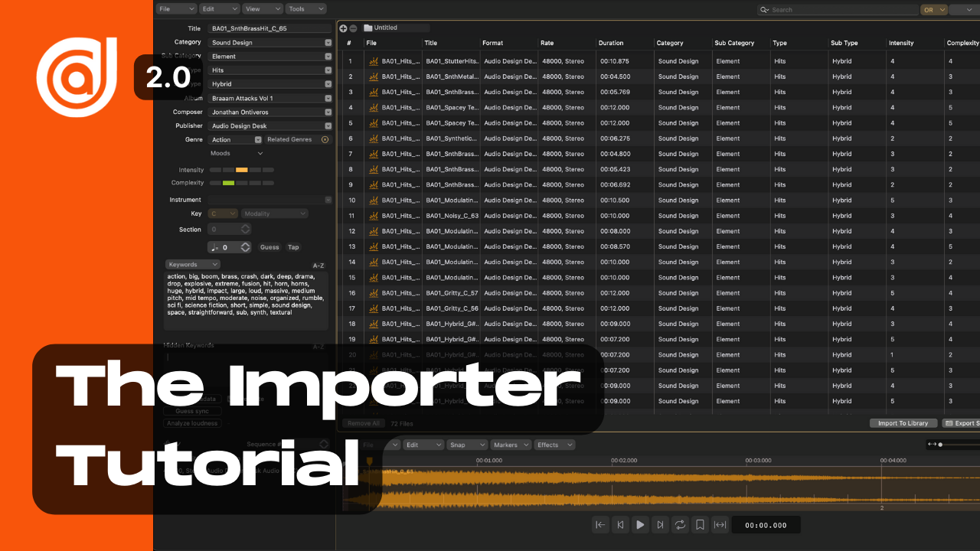This screenshot has width=980, height=551.
Task: Set Intensity to the third segment
Action: pyautogui.click(x=242, y=169)
